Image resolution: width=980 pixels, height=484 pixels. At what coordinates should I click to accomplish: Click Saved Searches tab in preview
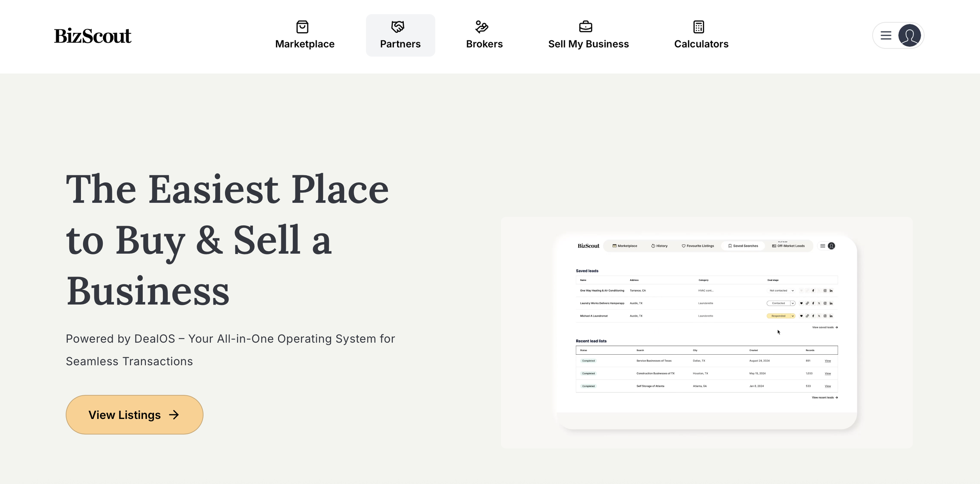[743, 246]
